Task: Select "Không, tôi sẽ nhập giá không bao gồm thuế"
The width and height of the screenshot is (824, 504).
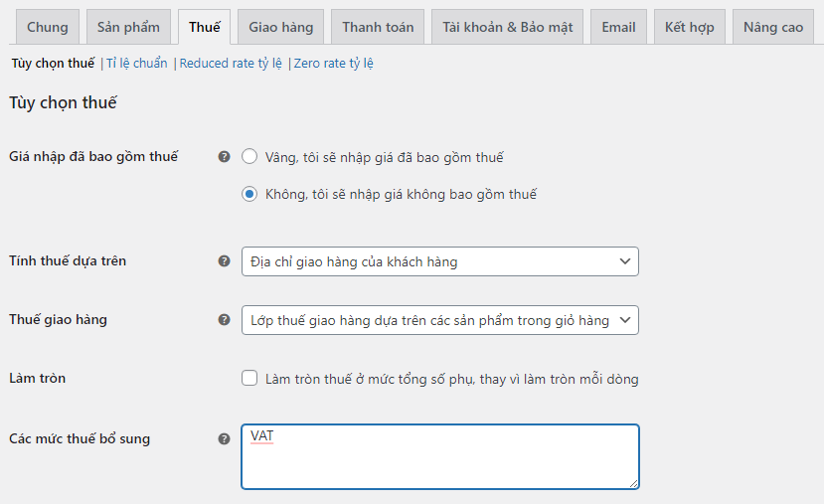Action: coord(249,195)
